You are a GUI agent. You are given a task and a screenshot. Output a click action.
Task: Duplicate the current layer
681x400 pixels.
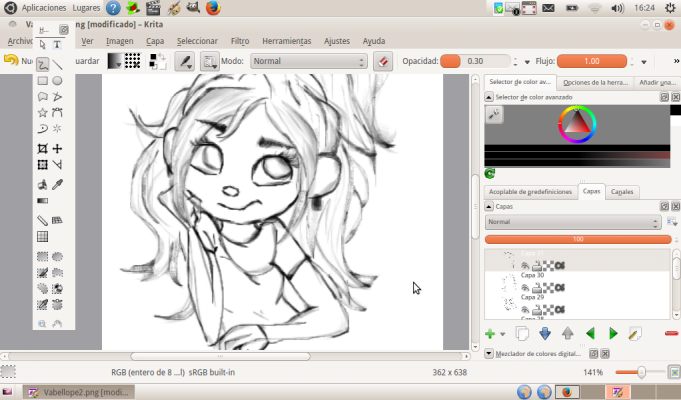click(x=522, y=334)
